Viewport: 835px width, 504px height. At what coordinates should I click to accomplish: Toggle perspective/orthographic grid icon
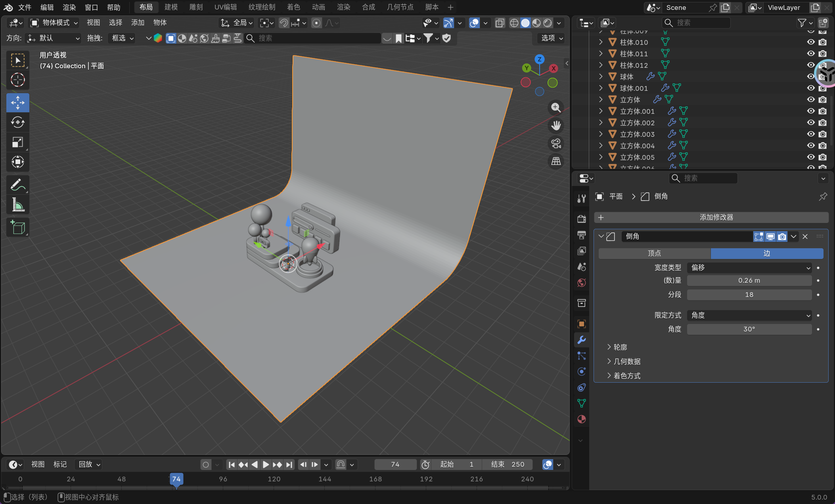[556, 161]
